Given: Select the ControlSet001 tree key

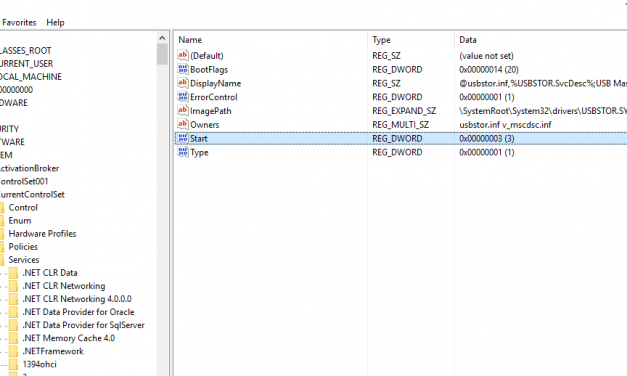Looking at the screenshot, I should click(x=24, y=181).
